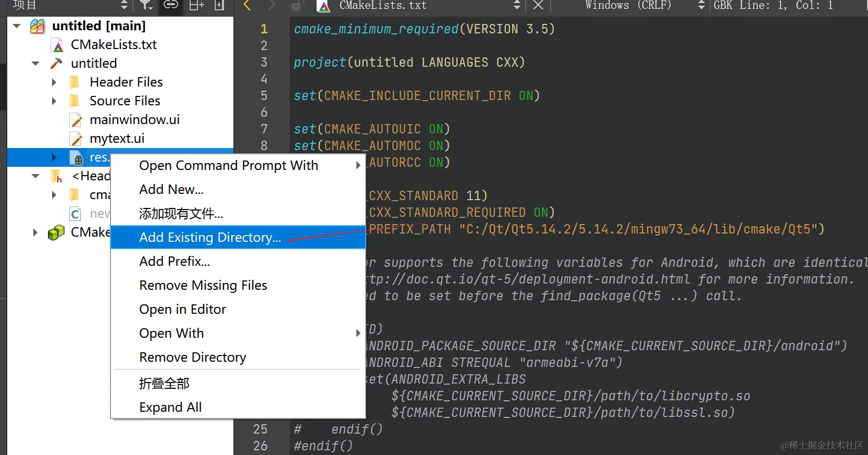Expand the CMake Modules node

[35, 232]
